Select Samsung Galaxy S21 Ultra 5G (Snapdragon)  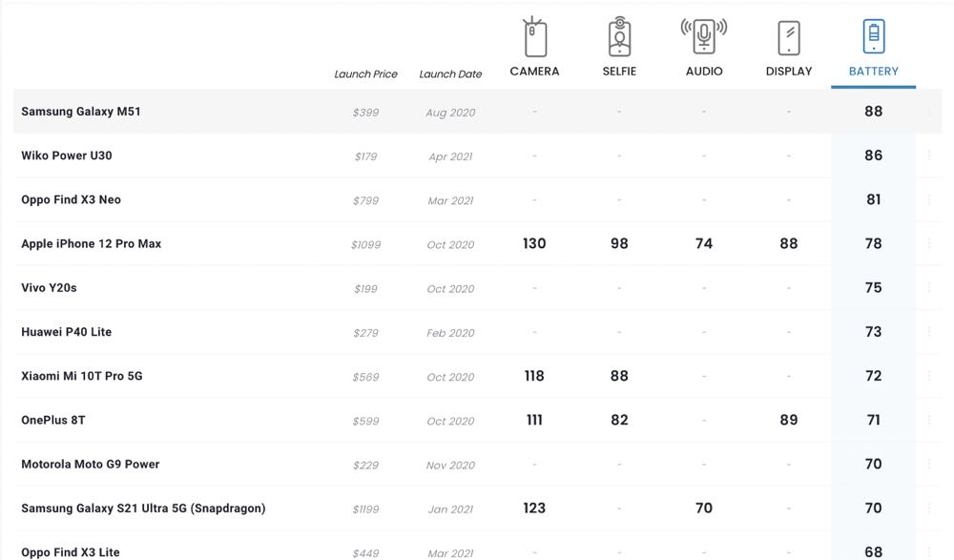click(143, 508)
